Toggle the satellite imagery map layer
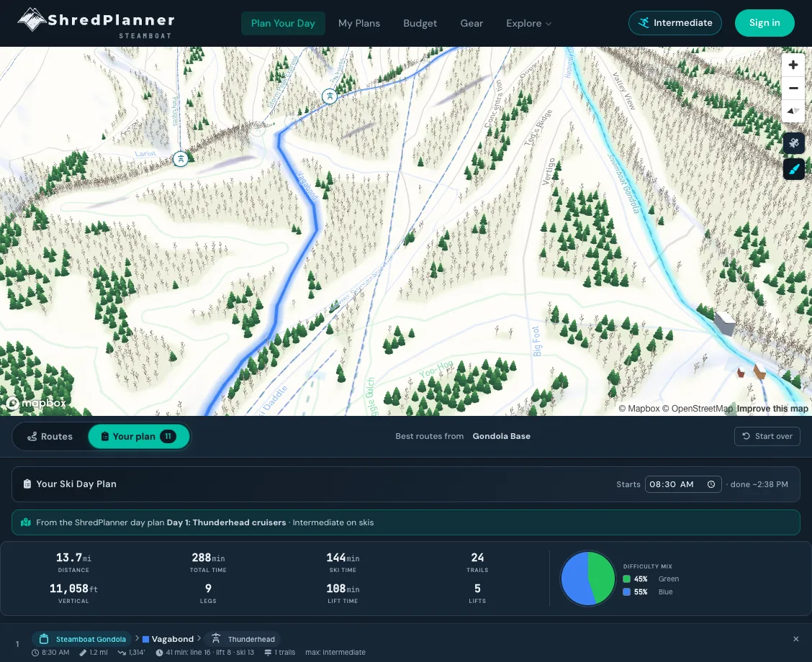 point(793,143)
